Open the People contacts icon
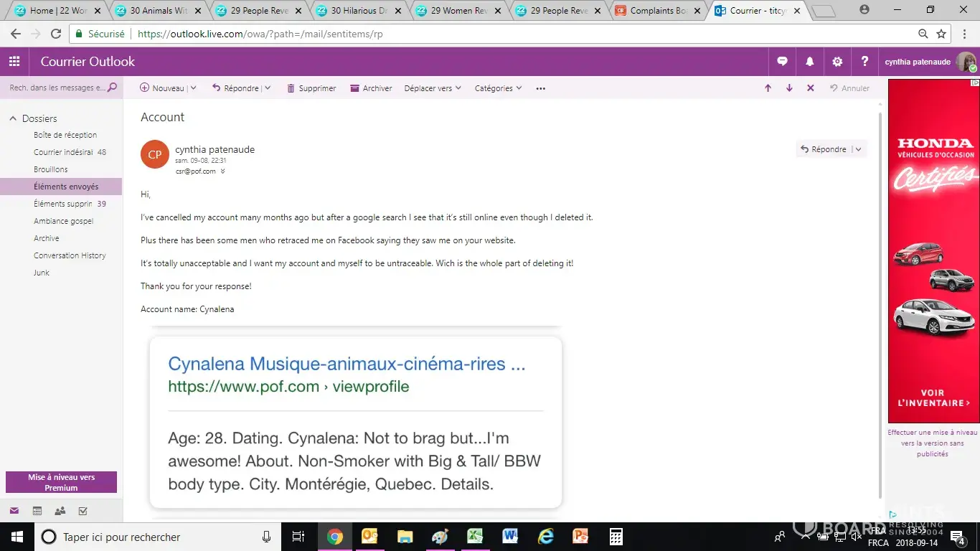Image resolution: width=980 pixels, height=551 pixels. point(60,511)
